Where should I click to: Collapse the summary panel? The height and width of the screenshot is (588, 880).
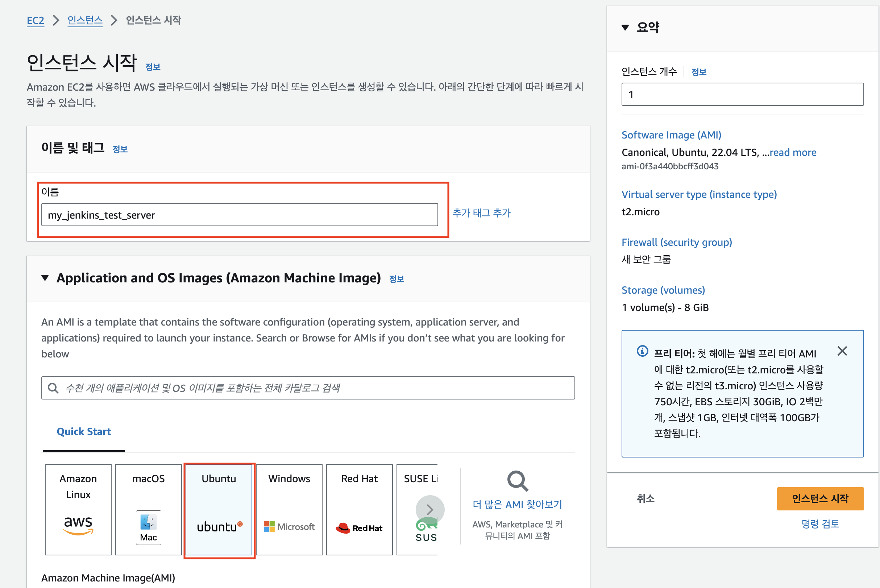coord(625,28)
